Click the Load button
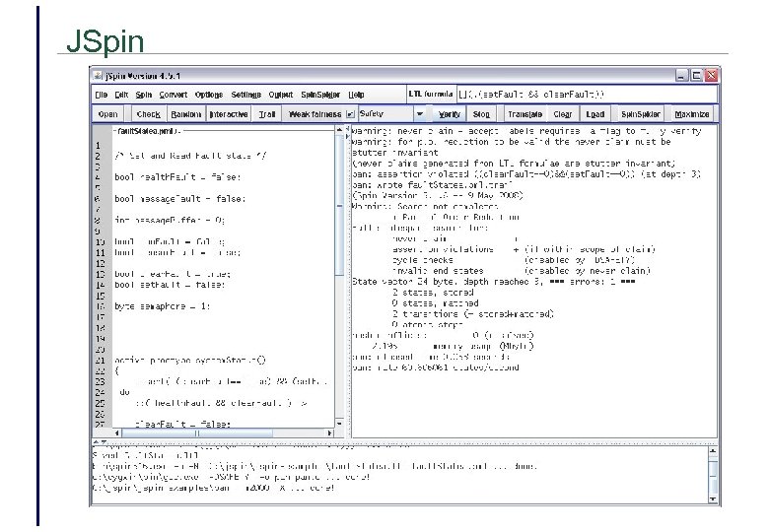Viewport: 769px width, 532px height. (x=594, y=114)
